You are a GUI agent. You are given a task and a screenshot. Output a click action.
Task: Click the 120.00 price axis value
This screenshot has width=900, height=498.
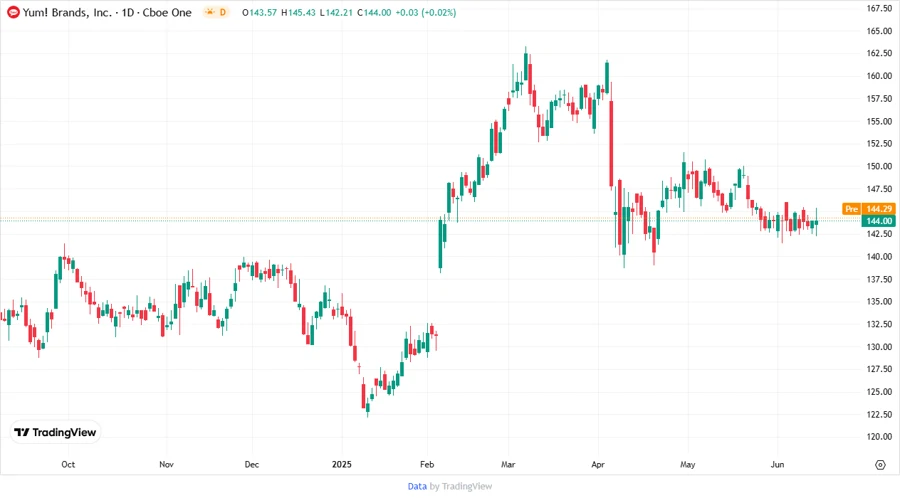(879, 437)
